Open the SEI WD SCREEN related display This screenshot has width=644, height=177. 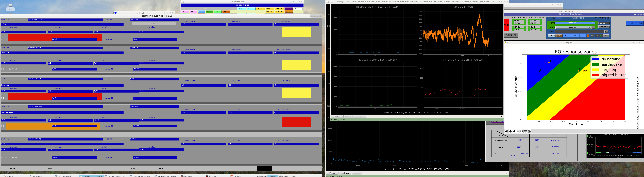[x=511, y=35]
